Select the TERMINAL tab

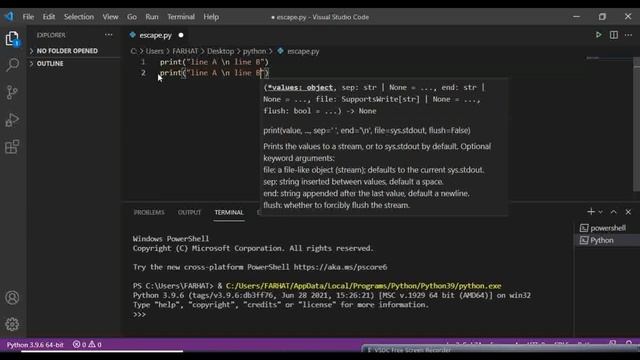[229, 212]
